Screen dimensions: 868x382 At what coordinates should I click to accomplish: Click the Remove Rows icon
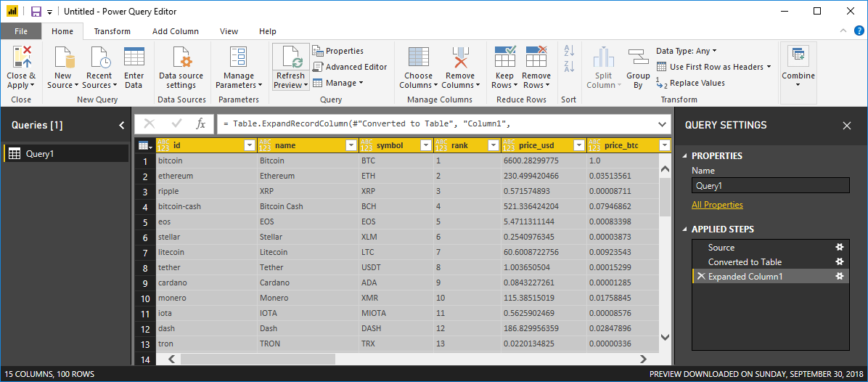536,57
